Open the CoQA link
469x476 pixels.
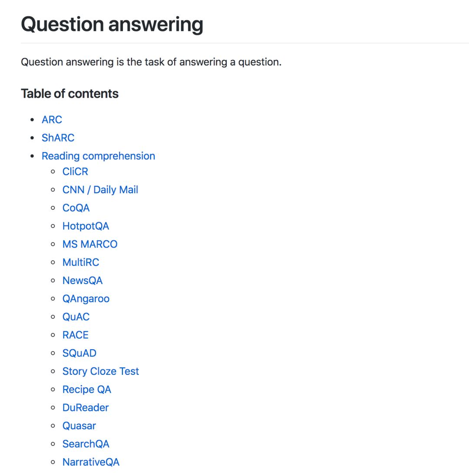[76, 208]
